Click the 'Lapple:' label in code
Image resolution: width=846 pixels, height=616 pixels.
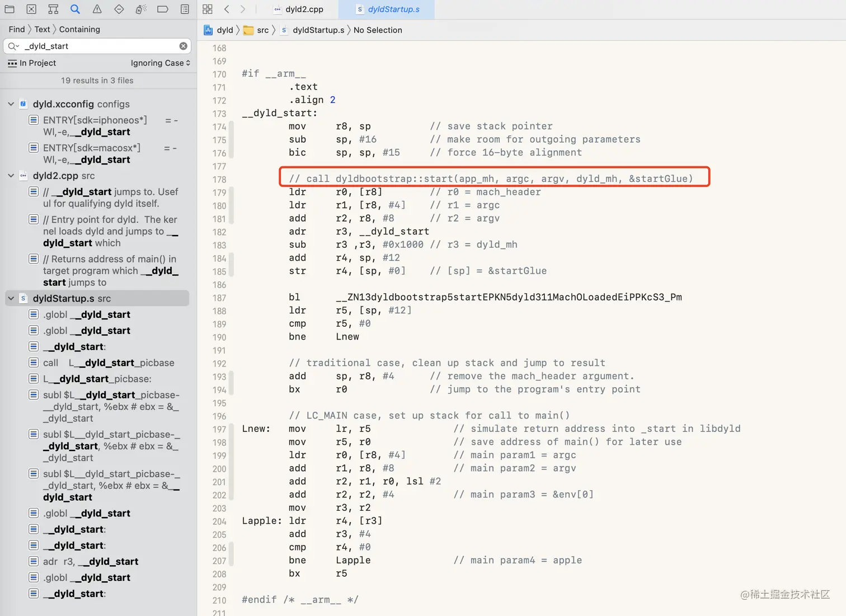pyautogui.click(x=262, y=521)
